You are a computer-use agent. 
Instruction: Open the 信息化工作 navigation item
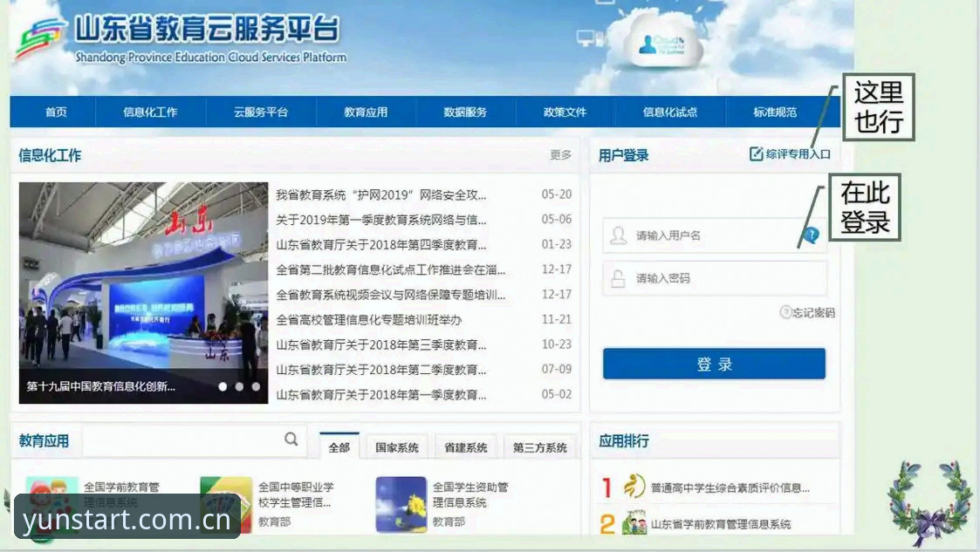click(150, 112)
